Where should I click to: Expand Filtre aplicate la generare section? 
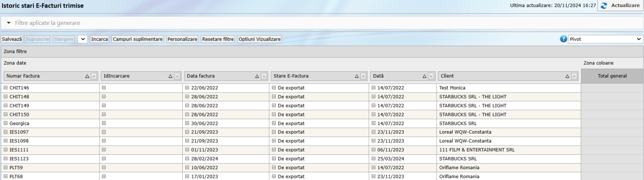click(x=9, y=23)
